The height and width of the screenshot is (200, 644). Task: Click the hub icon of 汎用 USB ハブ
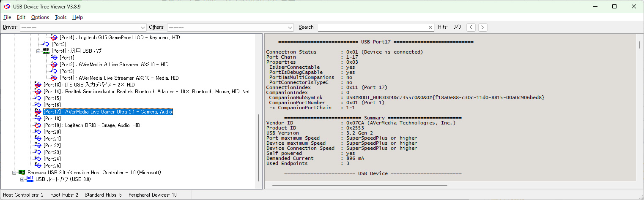[x=46, y=51]
